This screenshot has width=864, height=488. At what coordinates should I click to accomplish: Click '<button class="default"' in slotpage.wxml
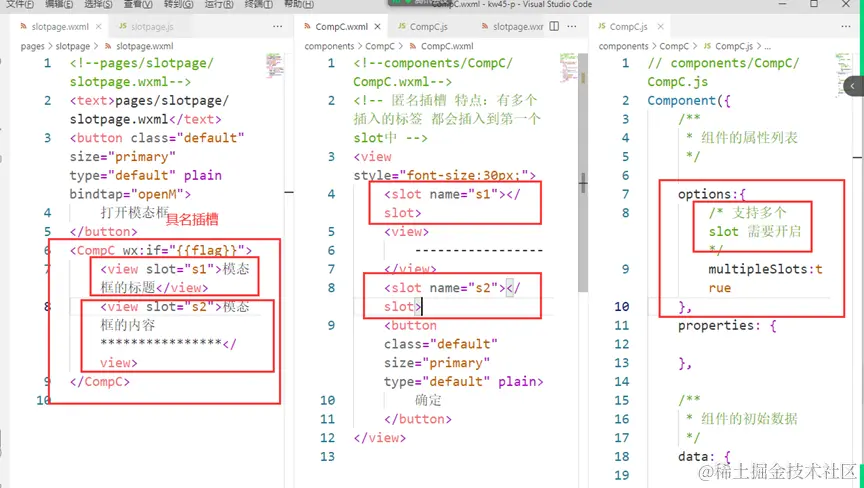tap(156, 138)
